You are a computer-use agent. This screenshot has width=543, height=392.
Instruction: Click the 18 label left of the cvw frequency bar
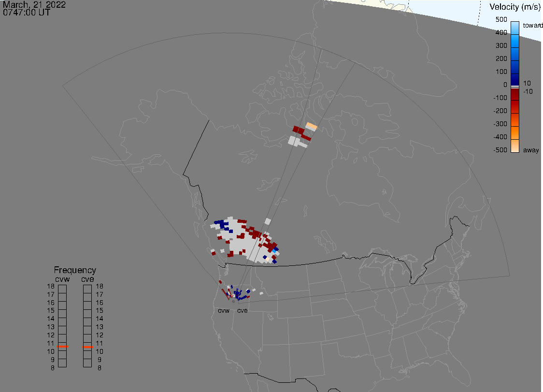[51, 286]
